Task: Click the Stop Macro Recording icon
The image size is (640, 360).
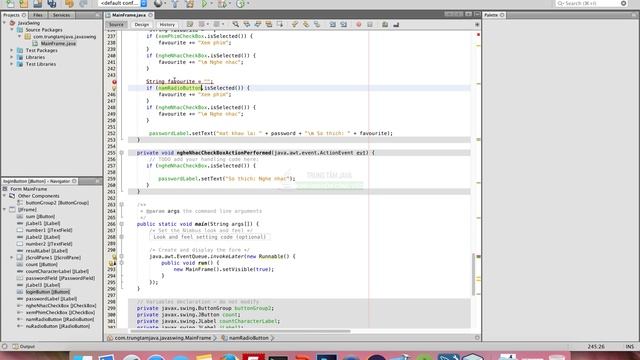Action: pos(370,24)
